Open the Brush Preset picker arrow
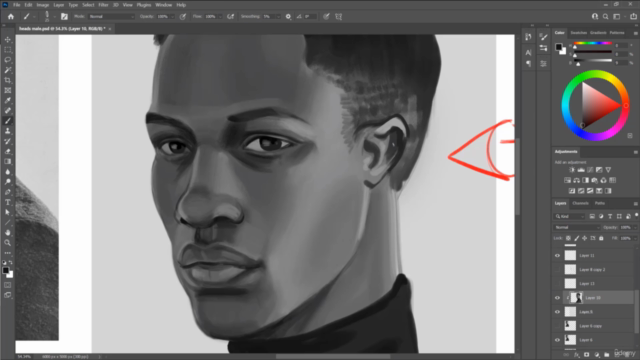 point(54,17)
